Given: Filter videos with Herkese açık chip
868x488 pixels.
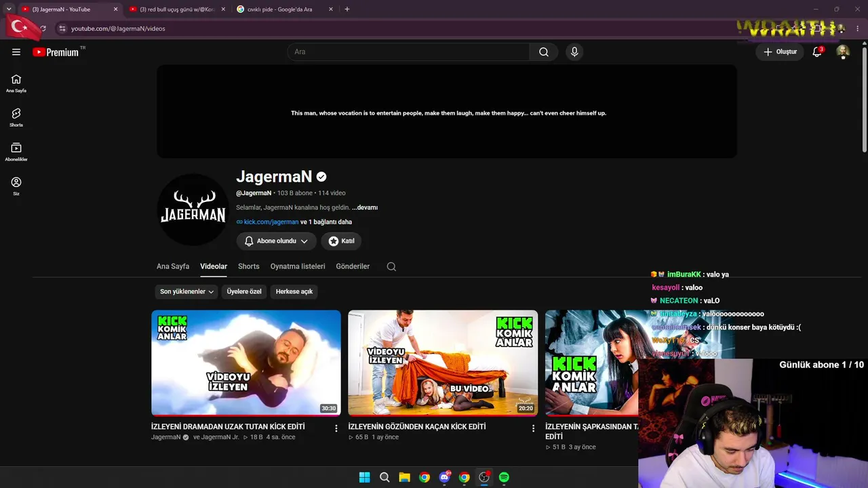Looking at the screenshot, I should click(x=294, y=291).
